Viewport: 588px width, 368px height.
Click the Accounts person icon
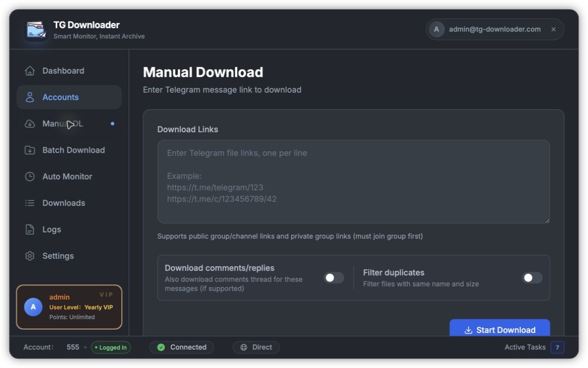click(30, 97)
